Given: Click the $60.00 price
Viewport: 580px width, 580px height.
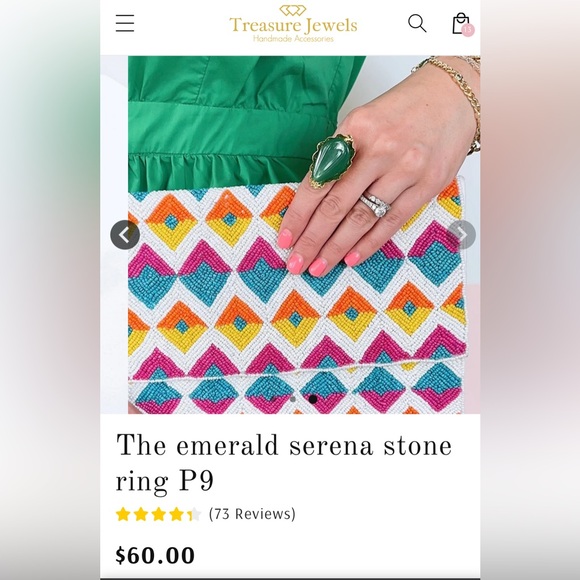Looking at the screenshot, I should point(155,555).
